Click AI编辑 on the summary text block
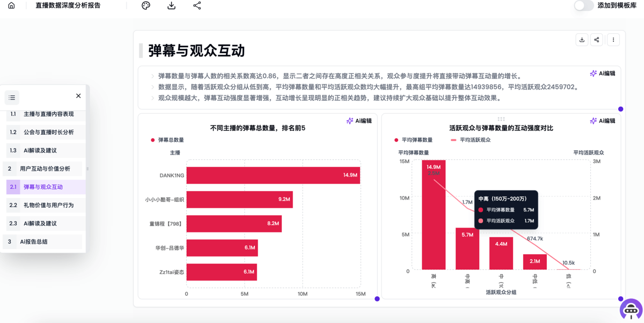Screen dimensions: 644x323 coord(603,74)
